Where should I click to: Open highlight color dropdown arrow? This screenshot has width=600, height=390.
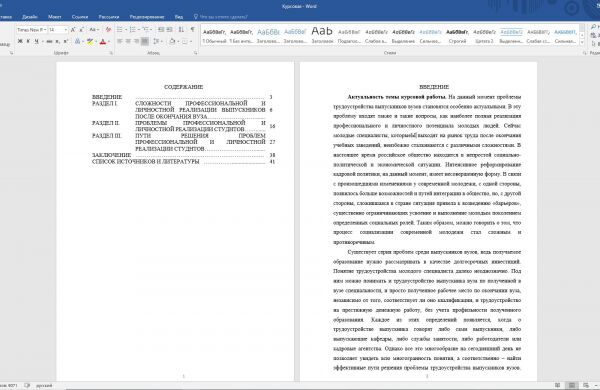coord(96,41)
